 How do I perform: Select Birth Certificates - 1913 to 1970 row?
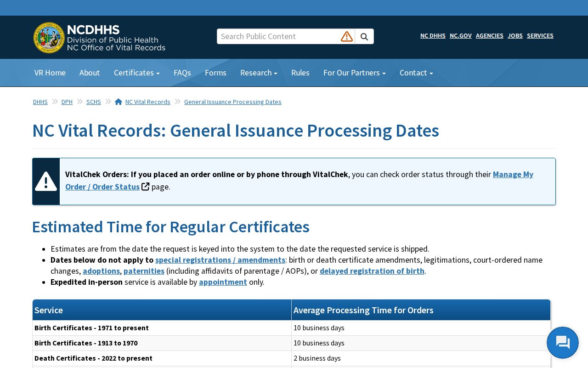click(291, 343)
